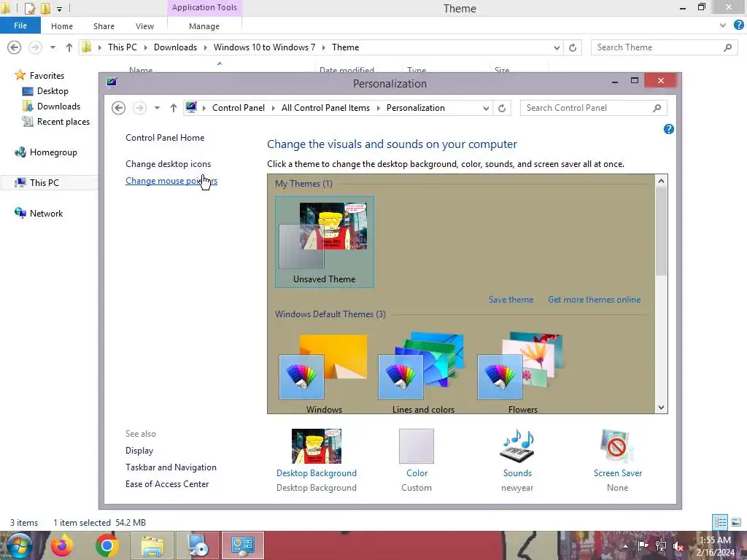
Task: Open the View ribbon tab
Action: [144, 26]
